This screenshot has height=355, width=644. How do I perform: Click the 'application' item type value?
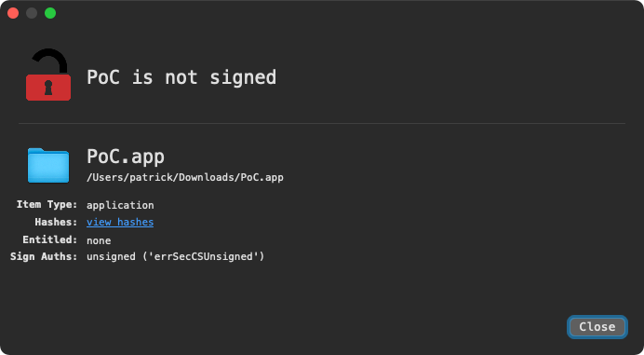coord(120,205)
